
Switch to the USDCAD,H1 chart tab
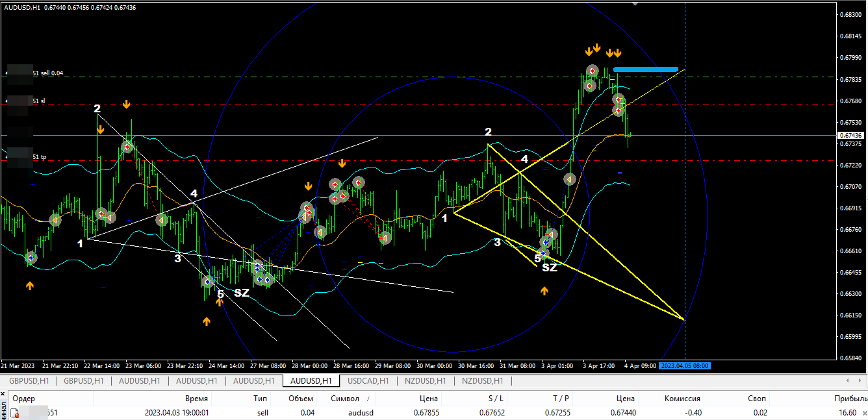tap(368, 381)
